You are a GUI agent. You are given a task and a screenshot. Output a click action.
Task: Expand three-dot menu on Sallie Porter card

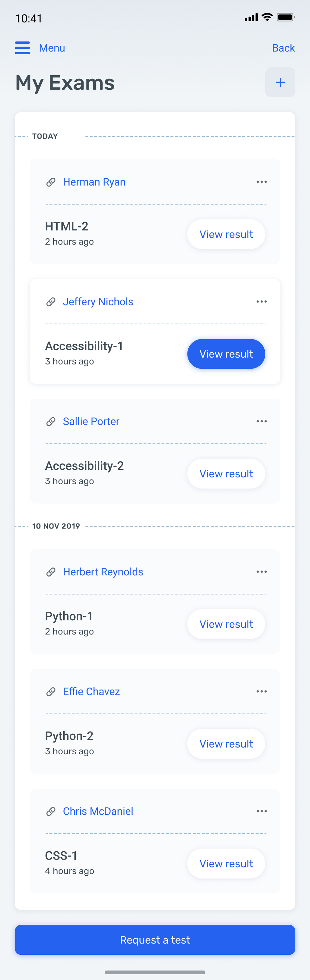(x=262, y=421)
